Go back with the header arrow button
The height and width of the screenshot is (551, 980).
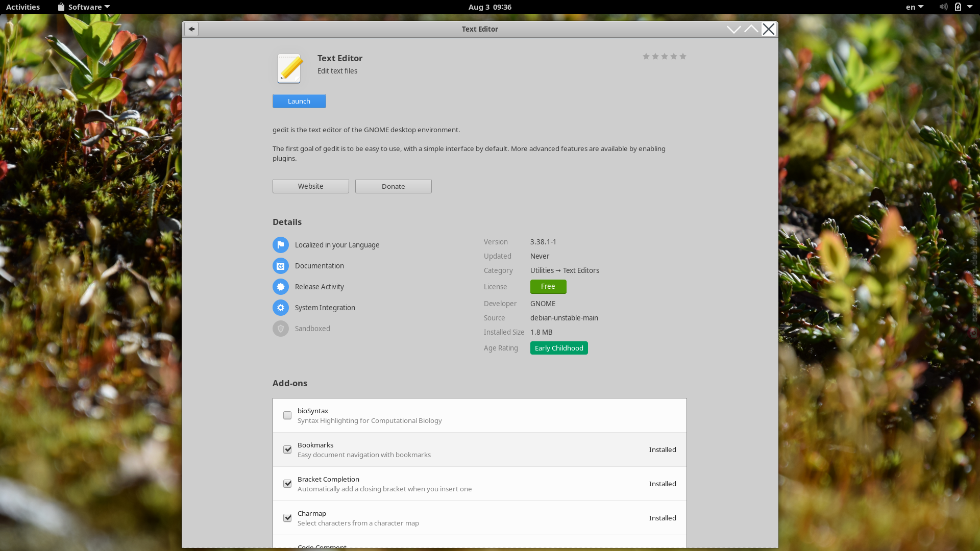[191, 29]
